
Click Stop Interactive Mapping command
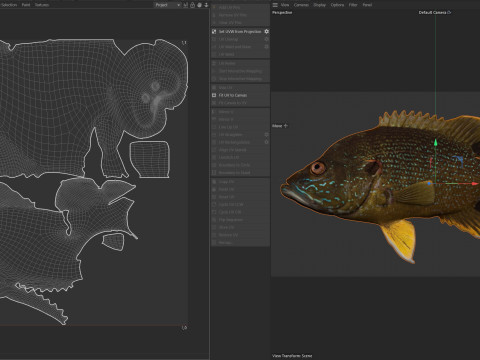237,79
